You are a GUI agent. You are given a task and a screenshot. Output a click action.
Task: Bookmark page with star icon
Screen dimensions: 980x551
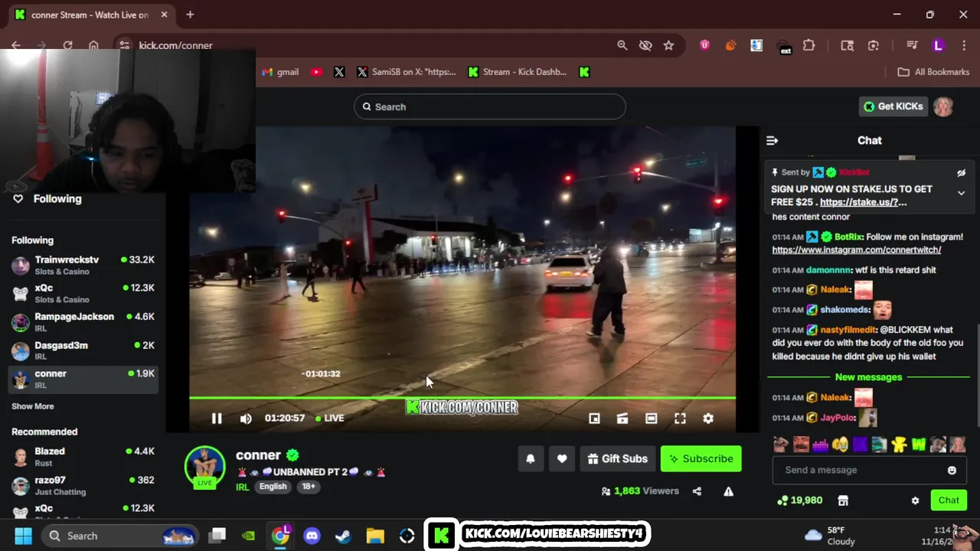(x=668, y=45)
